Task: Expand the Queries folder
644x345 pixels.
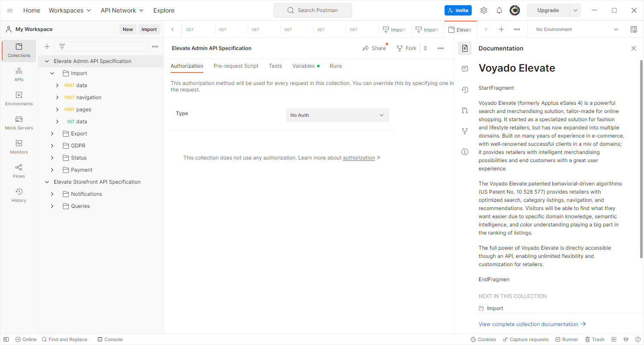Action: (x=52, y=206)
